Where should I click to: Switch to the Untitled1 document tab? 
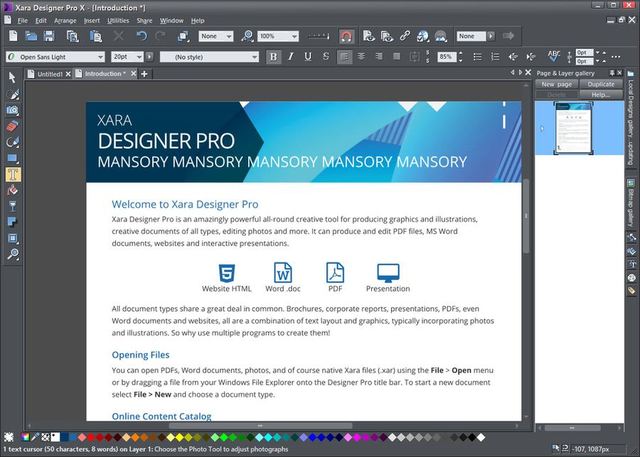coord(50,74)
